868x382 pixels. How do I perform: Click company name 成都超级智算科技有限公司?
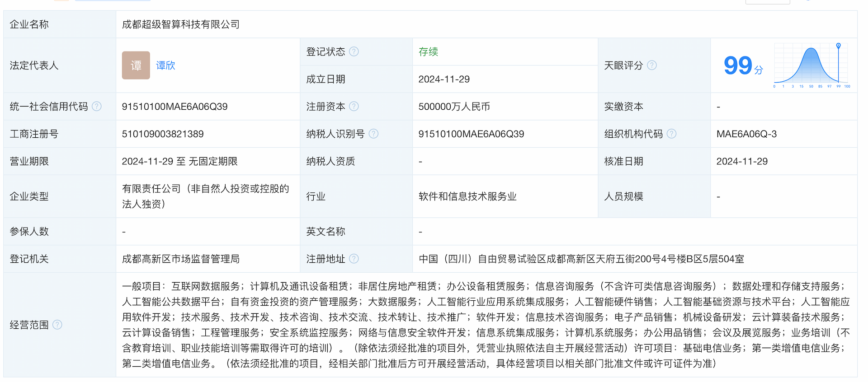tap(181, 24)
